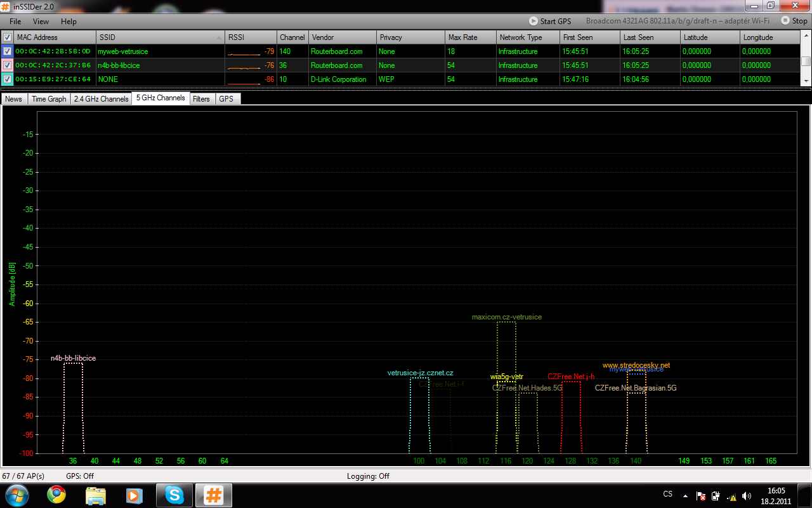Image resolution: width=812 pixels, height=508 pixels.
Task: Click the inSSIDer taskbar icon
Action: (213, 495)
